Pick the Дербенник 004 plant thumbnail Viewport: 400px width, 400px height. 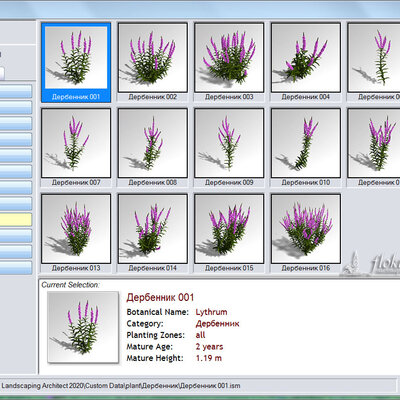[306, 57]
